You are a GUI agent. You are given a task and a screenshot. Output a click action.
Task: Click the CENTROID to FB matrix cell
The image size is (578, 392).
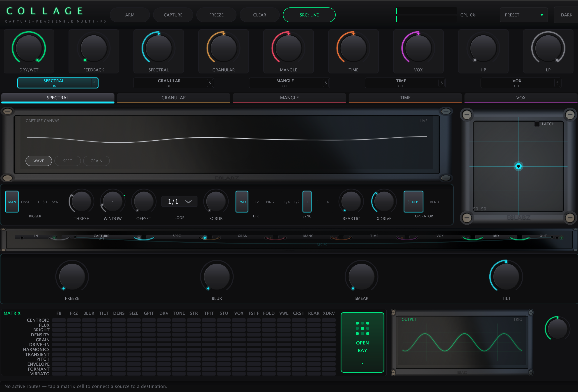59,320
